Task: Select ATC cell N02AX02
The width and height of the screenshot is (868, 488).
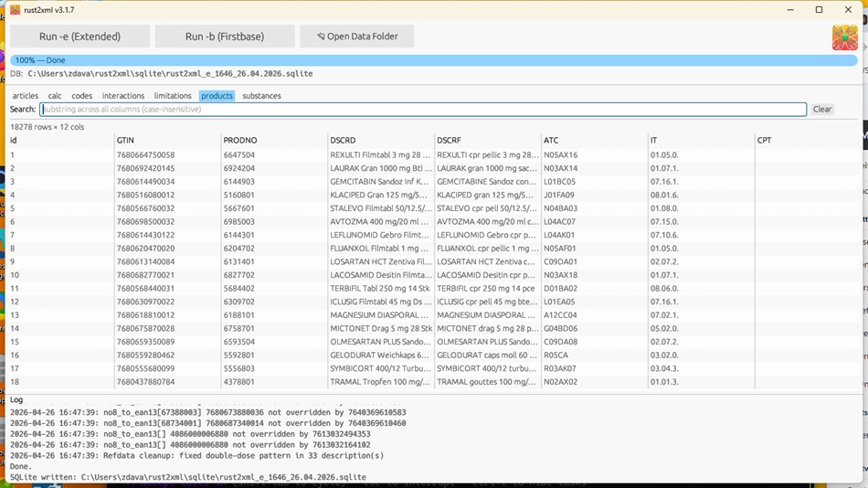Action: [x=561, y=382]
